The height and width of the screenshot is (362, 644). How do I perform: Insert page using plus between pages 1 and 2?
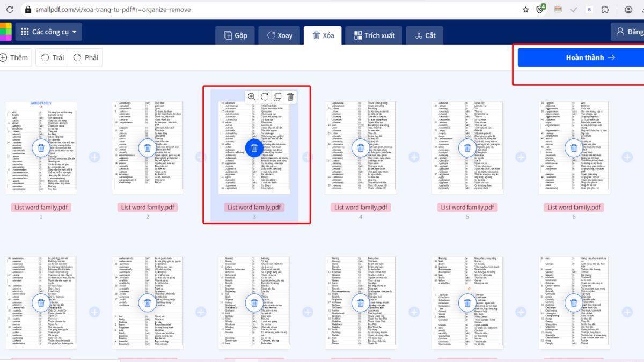(x=94, y=157)
